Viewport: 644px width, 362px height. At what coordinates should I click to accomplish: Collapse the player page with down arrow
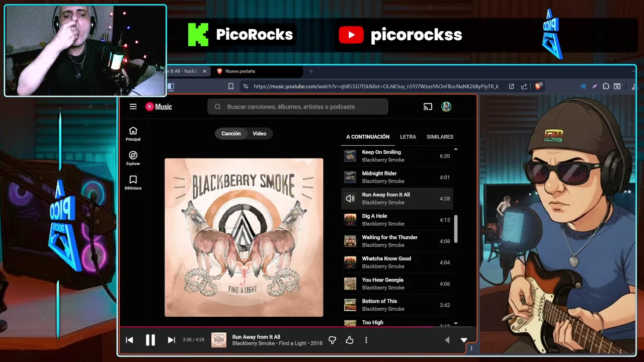(464, 340)
